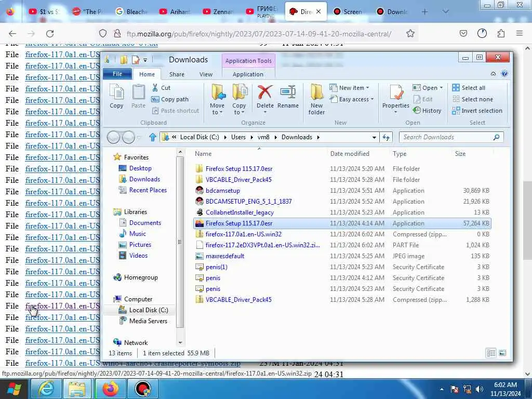The width and height of the screenshot is (532, 399).
Task: Open Save to Pocket icon in Firefox
Action: 463,33
